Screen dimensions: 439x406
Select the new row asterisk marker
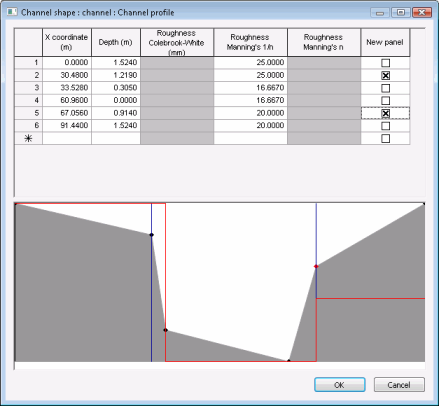pos(28,138)
